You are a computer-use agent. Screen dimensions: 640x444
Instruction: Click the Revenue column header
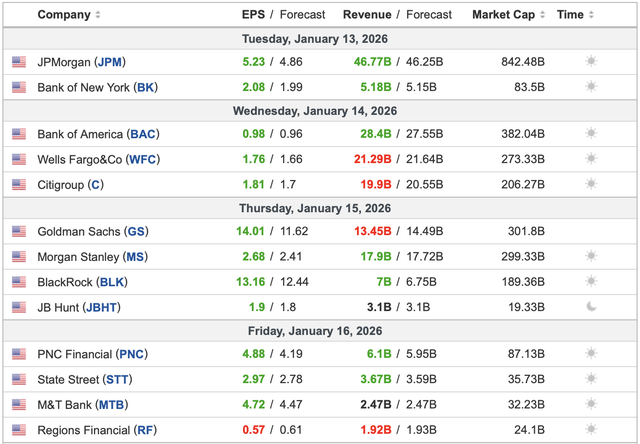pyautogui.click(x=367, y=15)
